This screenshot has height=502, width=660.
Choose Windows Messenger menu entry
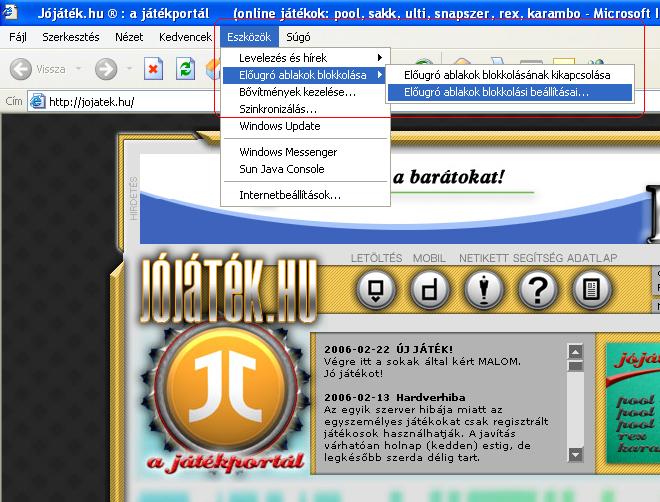[x=305, y=152]
